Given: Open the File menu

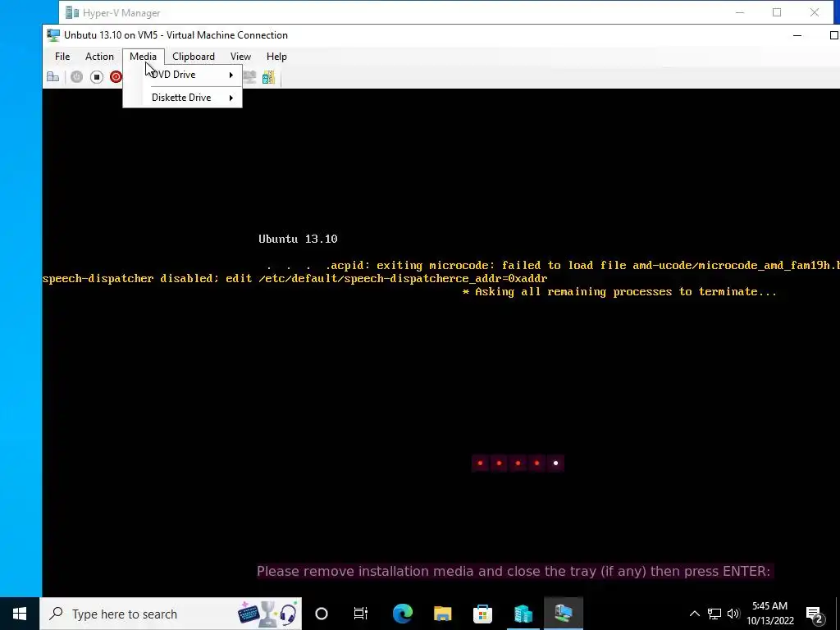Looking at the screenshot, I should point(62,57).
